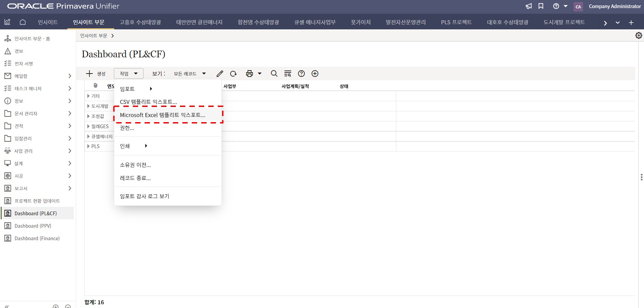Open the search magnifier in toolbar
The image size is (644, 308).
point(274,74)
